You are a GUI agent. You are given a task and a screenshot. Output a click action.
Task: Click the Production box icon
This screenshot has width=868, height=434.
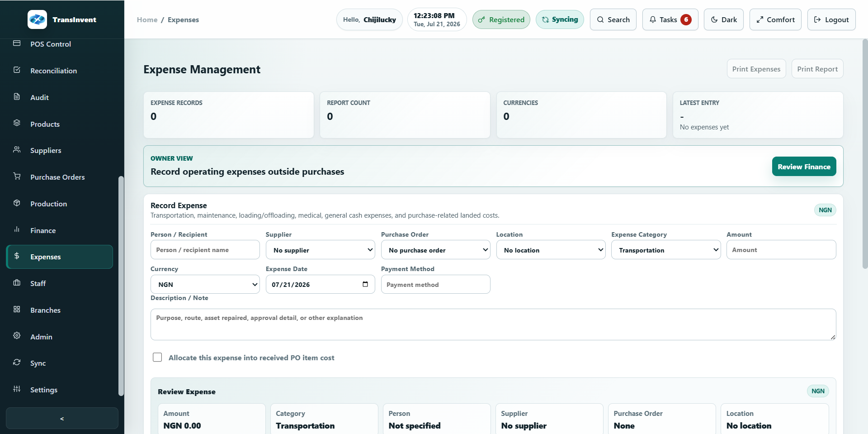coord(17,203)
